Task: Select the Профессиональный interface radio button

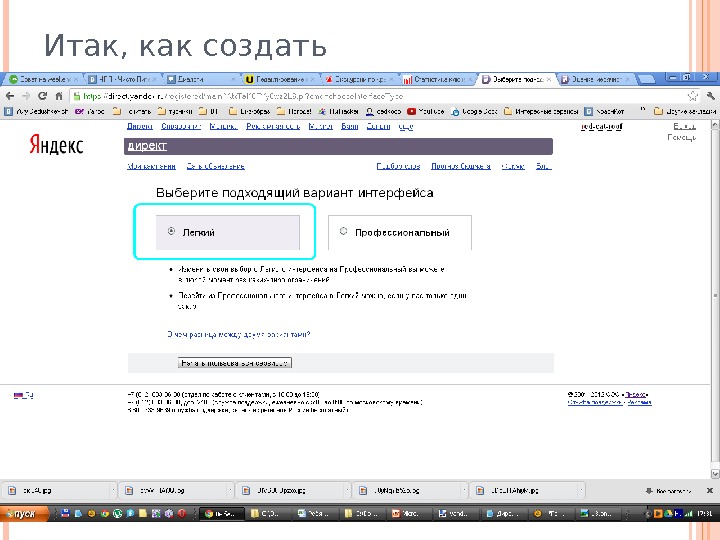Action: (x=343, y=231)
